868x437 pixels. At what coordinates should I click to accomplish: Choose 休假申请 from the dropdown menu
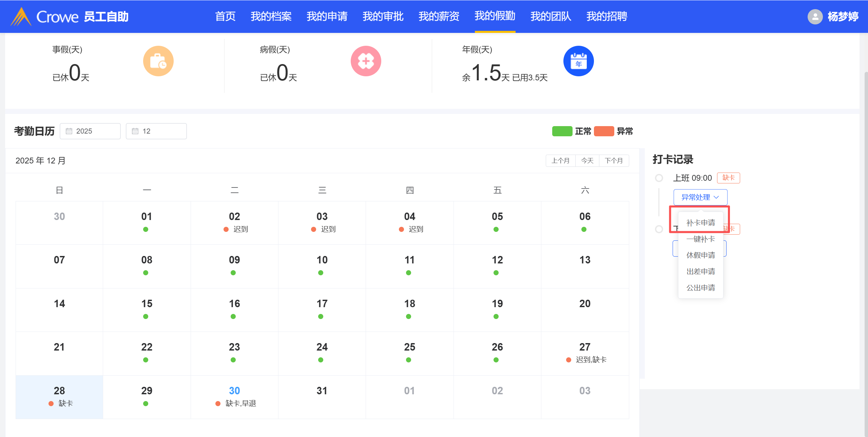tap(700, 255)
